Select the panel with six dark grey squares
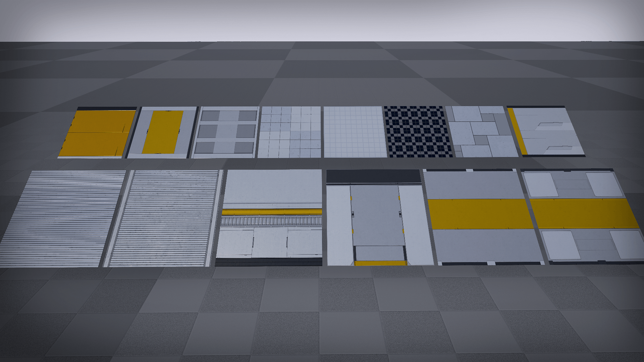Image resolution: width=644 pixels, height=362 pixels. click(225, 132)
